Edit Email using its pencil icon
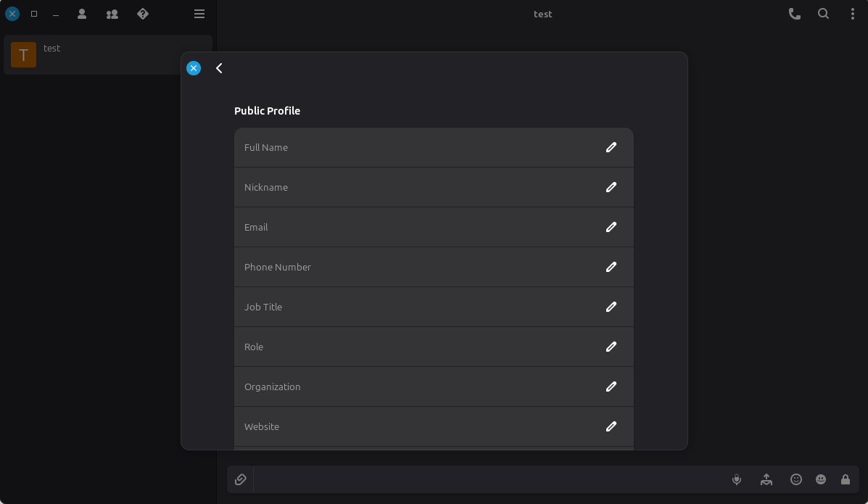 (611, 227)
